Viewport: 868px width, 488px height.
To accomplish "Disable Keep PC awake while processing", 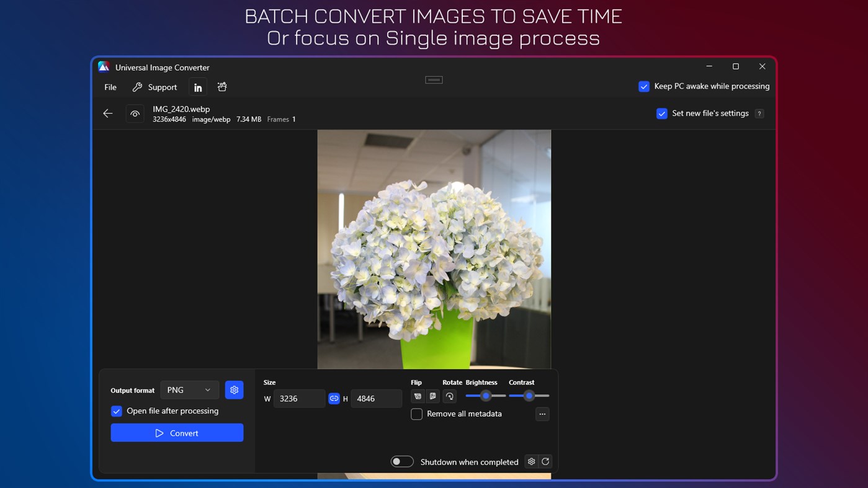I will point(643,87).
